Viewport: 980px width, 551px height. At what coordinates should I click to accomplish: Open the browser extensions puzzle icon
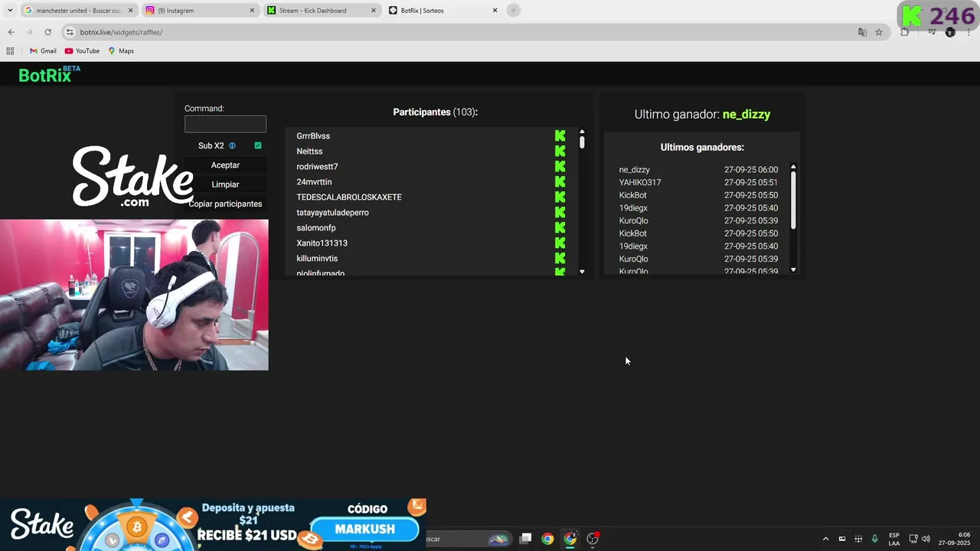tap(904, 32)
